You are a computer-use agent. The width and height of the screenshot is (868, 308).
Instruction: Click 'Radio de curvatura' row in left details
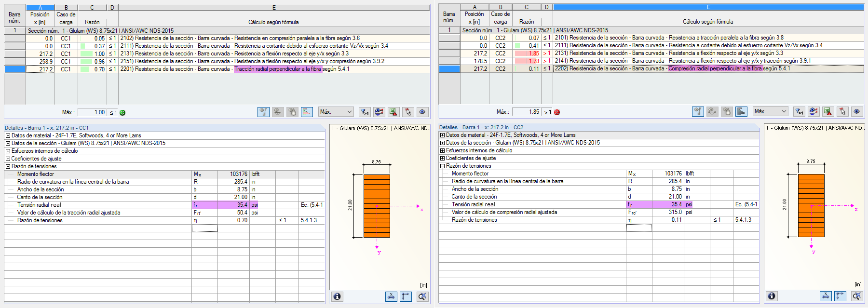[164, 182]
